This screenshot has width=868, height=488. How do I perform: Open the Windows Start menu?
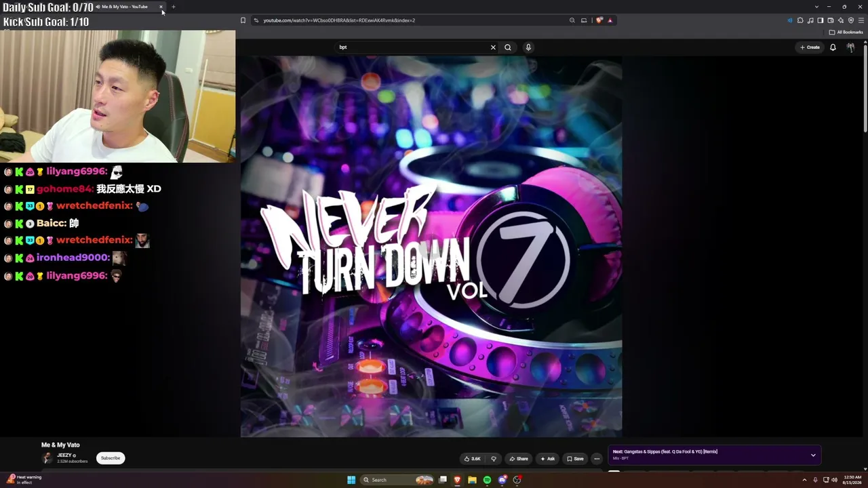[351, 480]
